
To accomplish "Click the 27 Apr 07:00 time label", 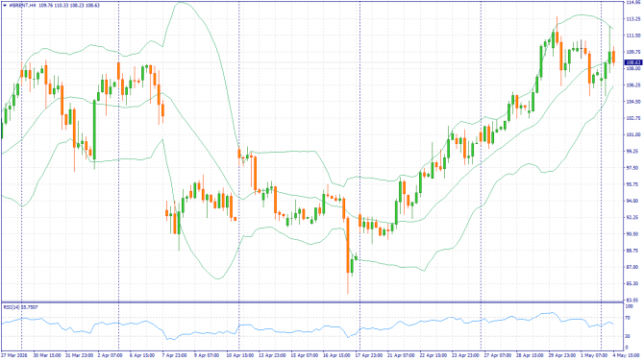I will tap(498, 355).
